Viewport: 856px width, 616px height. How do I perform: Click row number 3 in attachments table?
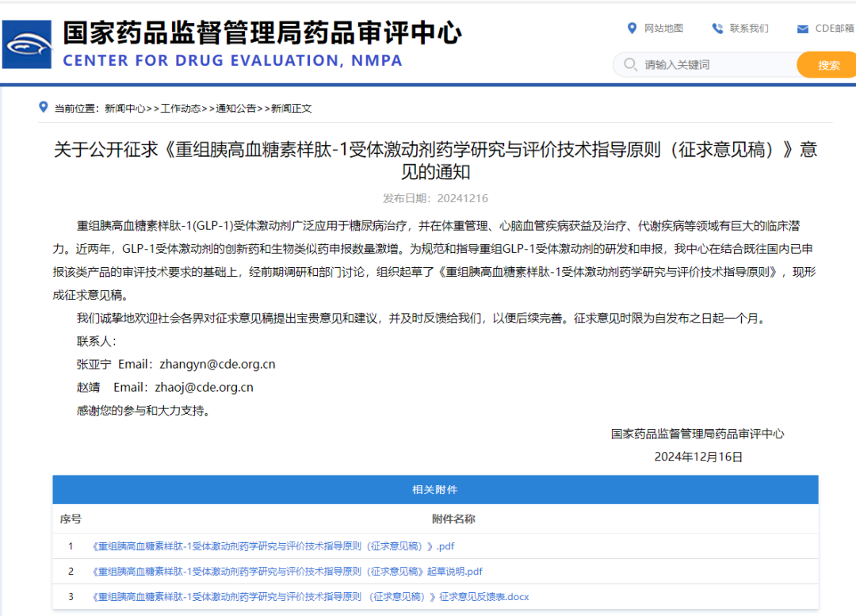pos(71,597)
